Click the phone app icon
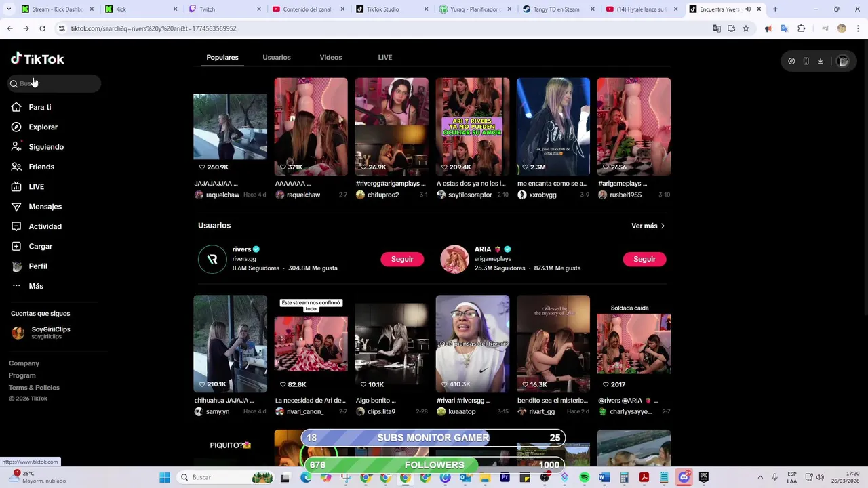The width and height of the screenshot is (868, 488). (806, 61)
